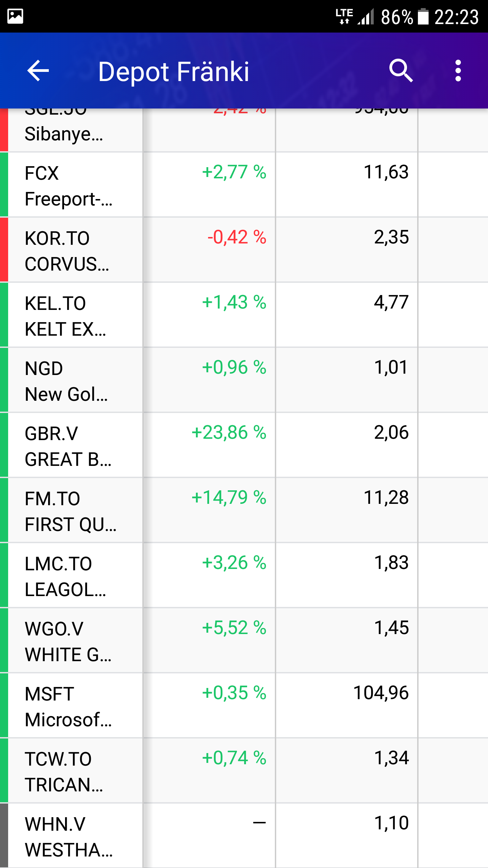Open the search magnifier icon
The image size is (488, 868).
[401, 71]
